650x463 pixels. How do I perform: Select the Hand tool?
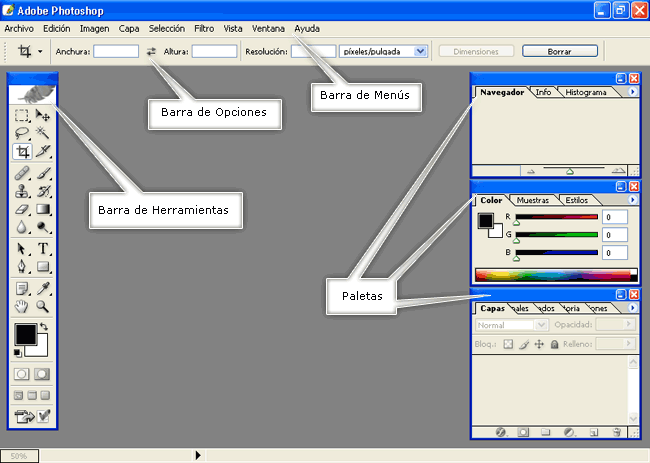22,306
